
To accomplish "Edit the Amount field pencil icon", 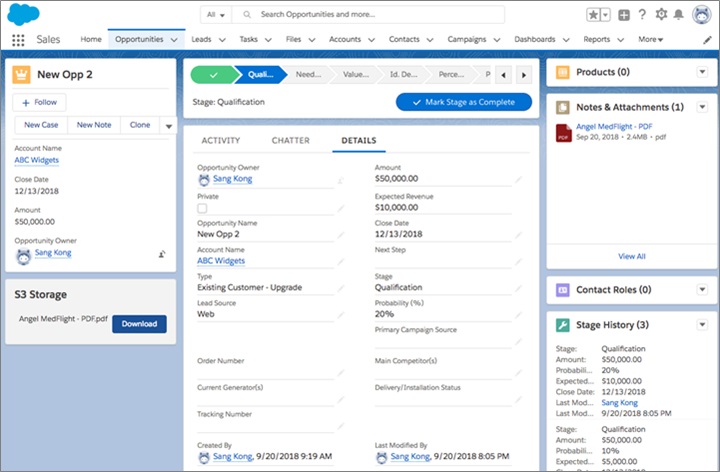I will click(518, 180).
